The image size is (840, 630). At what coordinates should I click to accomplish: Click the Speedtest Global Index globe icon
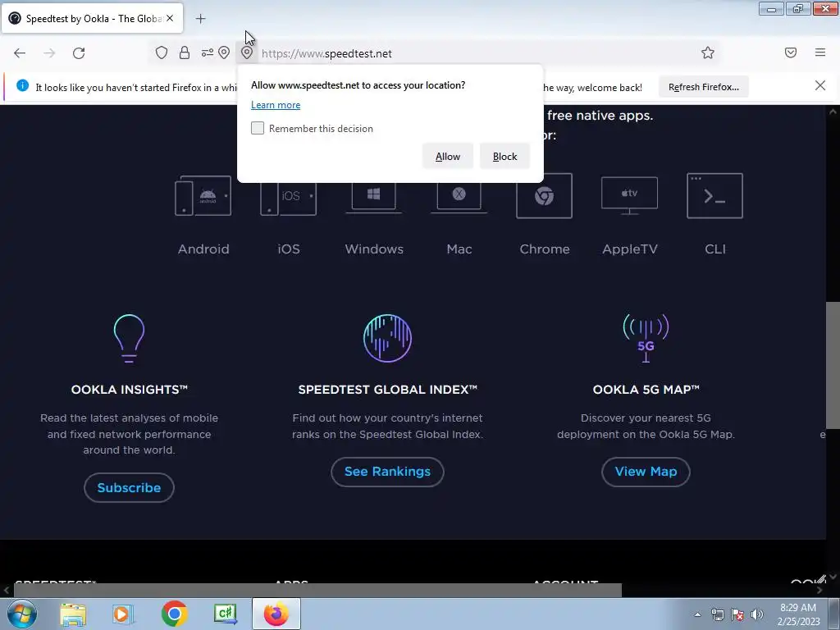387,339
